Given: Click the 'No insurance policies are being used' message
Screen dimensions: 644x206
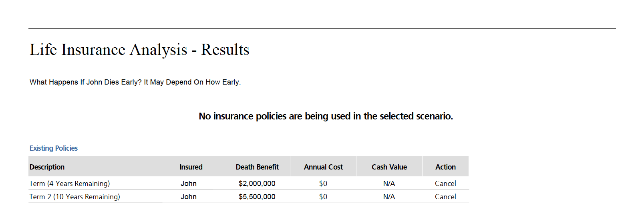Looking at the screenshot, I should [326, 116].
